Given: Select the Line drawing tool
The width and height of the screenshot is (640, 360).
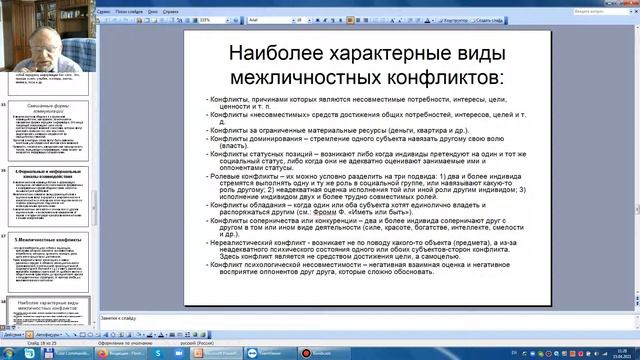Looking at the screenshot, I should point(67,335).
